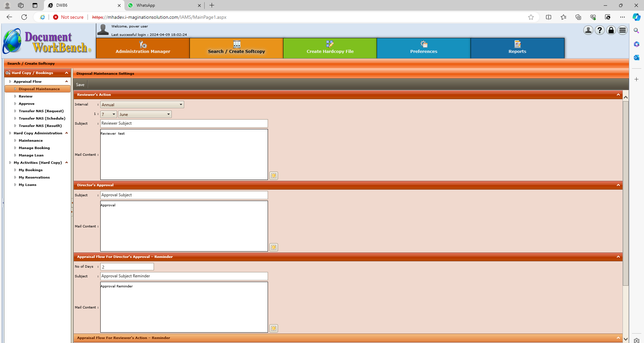Collapse Hard Copy / Bookings panel
644x343 pixels.
point(66,73)
